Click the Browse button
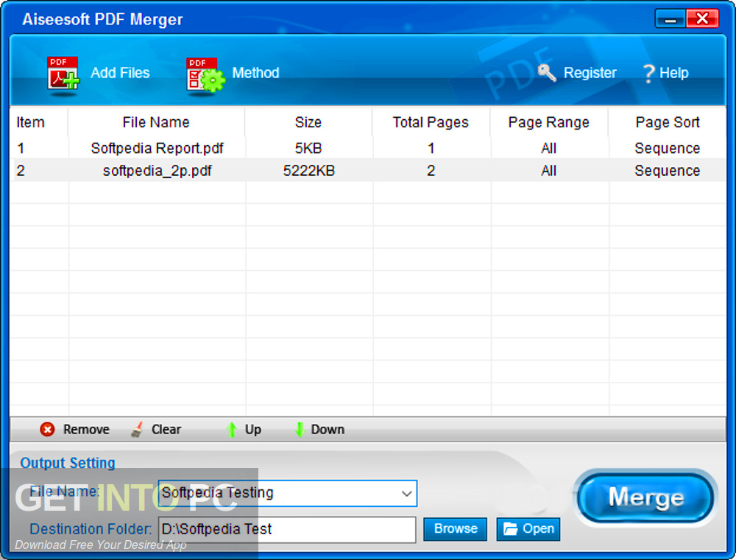 [x=456, y=529]
